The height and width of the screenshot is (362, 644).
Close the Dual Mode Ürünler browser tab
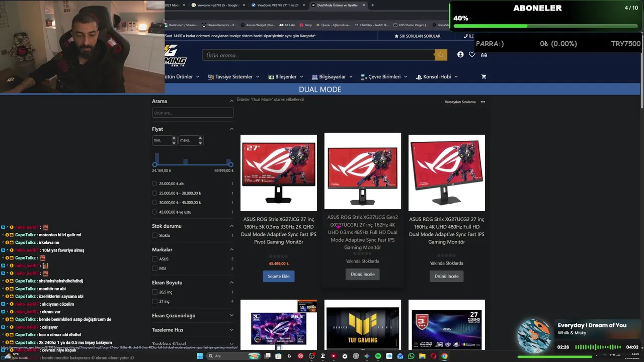363,5
